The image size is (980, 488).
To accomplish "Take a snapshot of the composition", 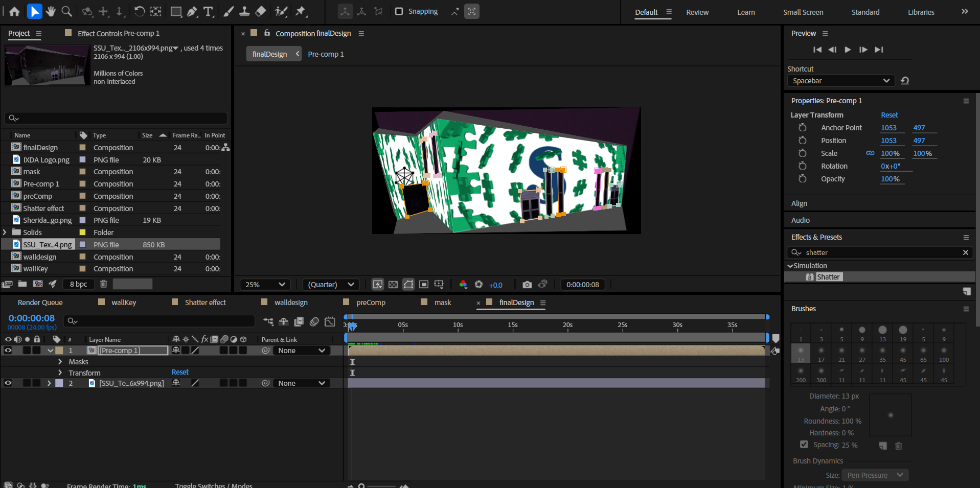I will [x=527, y=284].
